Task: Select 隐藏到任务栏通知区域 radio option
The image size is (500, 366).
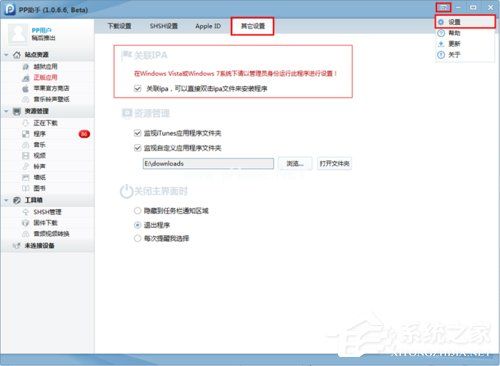Action: pyautogui.click(x=137, y=211)
